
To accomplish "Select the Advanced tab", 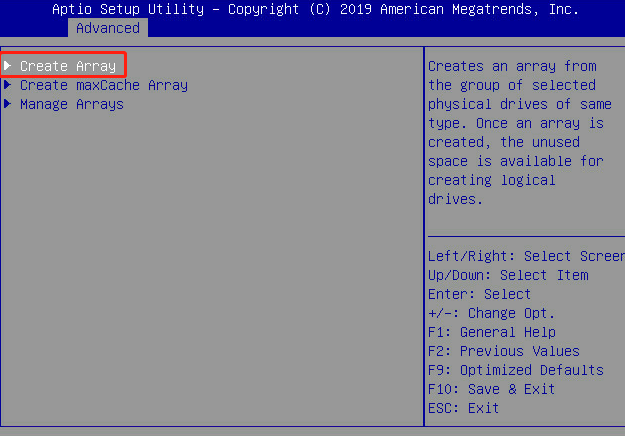I will (107, 28).
